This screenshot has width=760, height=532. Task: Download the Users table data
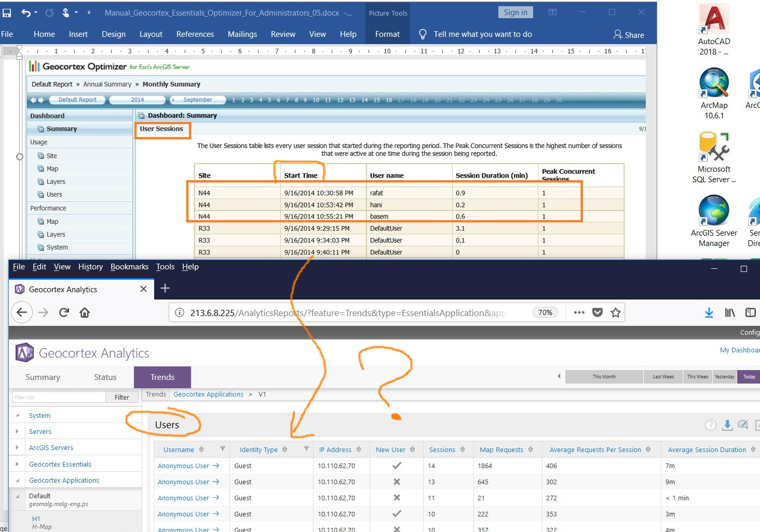727,425
